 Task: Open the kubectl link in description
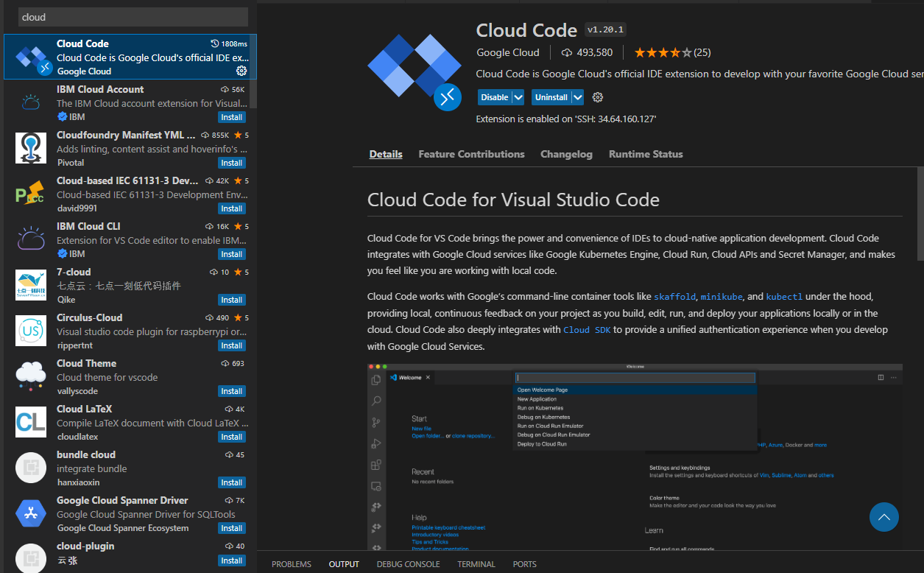(x=784, y=297)
